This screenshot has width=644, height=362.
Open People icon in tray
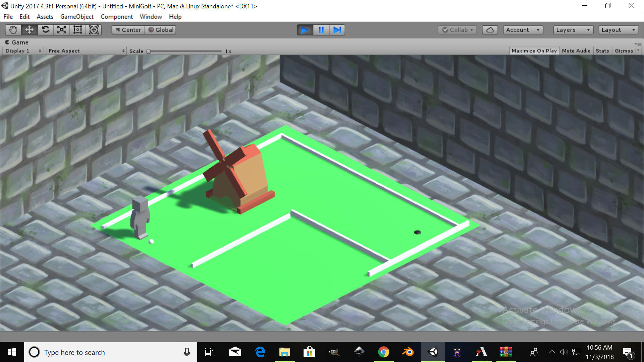pyautogui.click(x=534, y=352)
